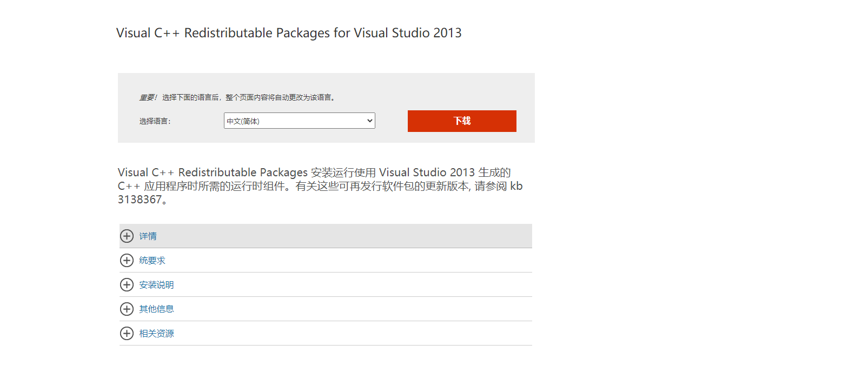Click the 重要 notice text
Viewport: 868px width, 365px height.
[x=148, y=97]
